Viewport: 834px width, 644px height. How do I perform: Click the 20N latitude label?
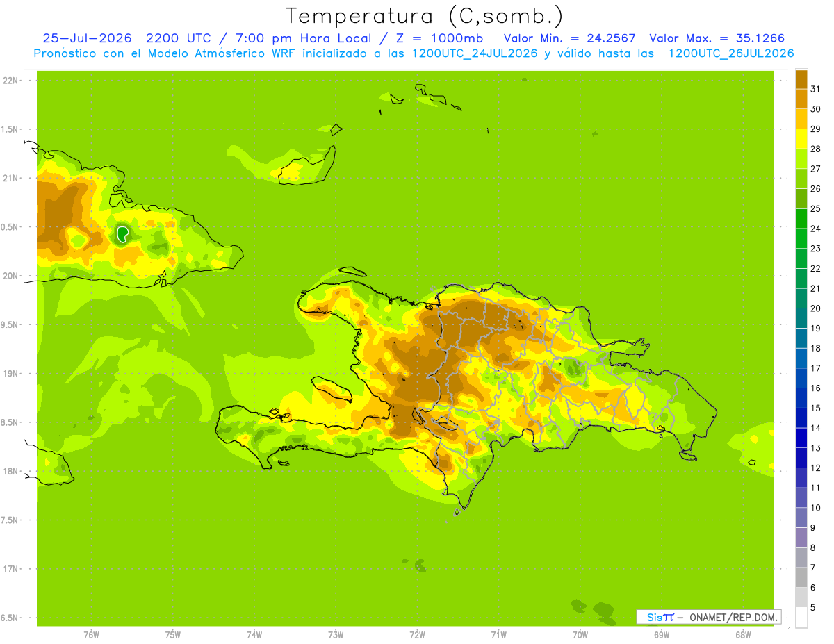tap(10, 276)
